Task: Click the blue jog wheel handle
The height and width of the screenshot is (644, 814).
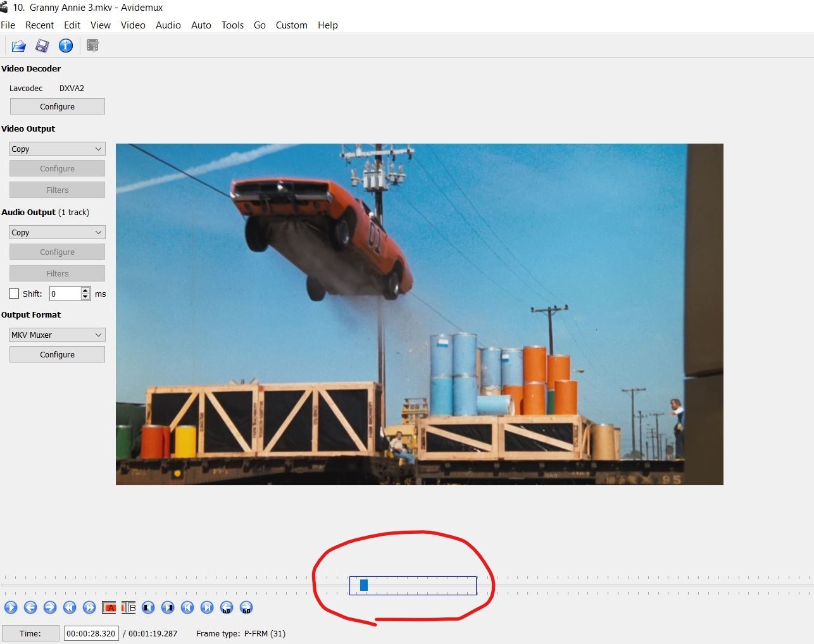Action: pos(364,585)
